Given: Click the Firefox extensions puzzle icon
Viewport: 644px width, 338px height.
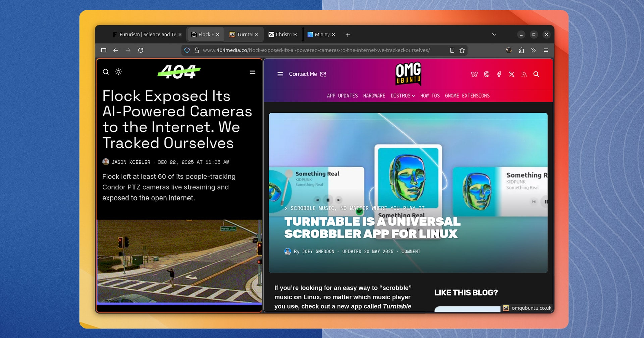Looking at the screenshot, I should click(521, 50).
